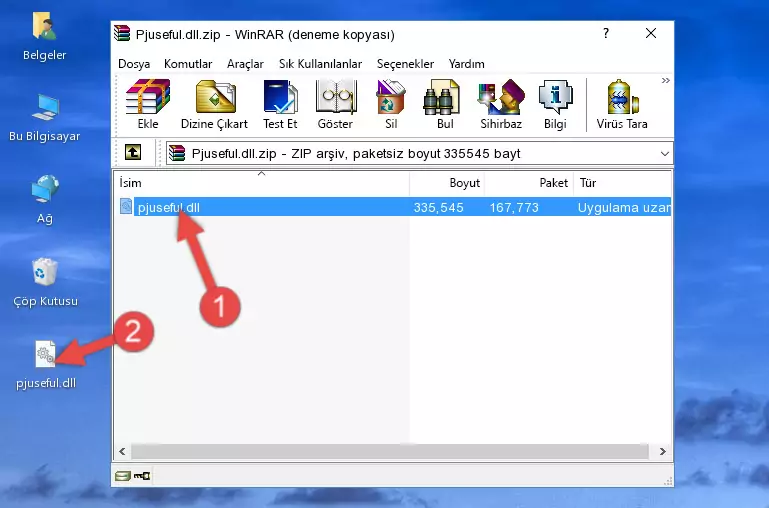Select the Belgeler desktop icon

(45, 37)
